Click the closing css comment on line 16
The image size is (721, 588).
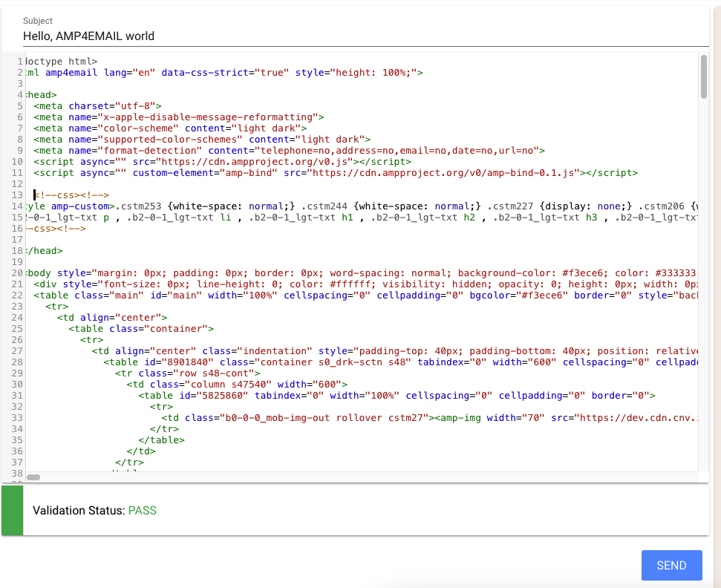coord(56,229)
